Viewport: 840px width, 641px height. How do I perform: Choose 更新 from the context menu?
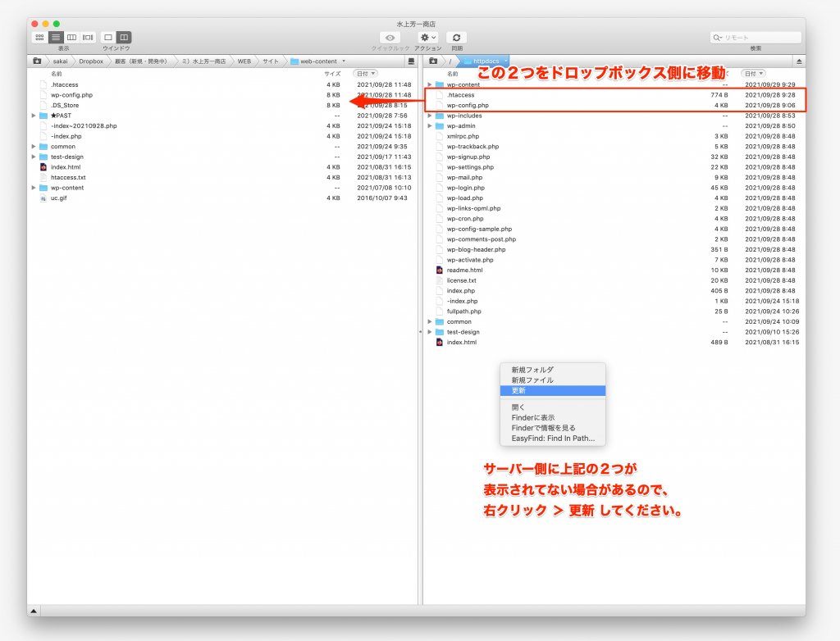(x=518, y=391)
